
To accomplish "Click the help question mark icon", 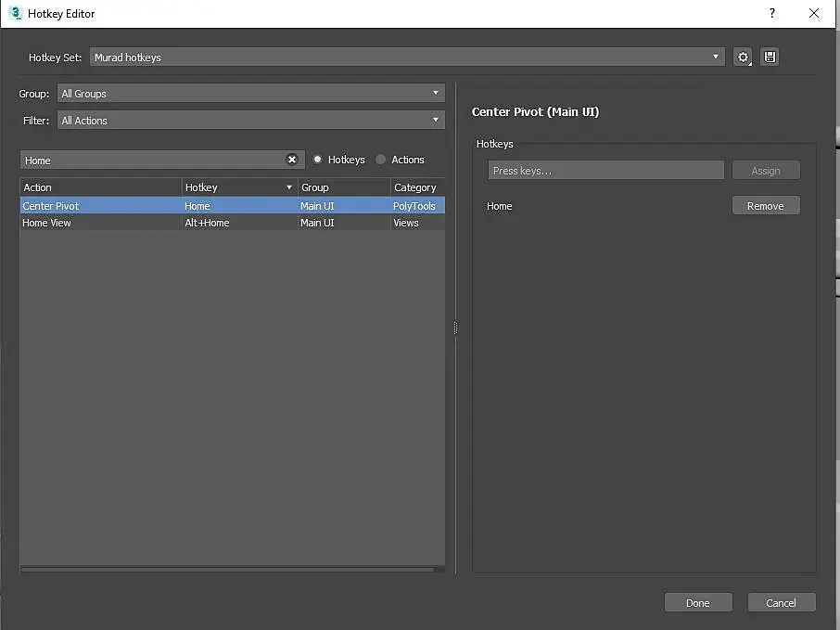I will click(771, 14).
